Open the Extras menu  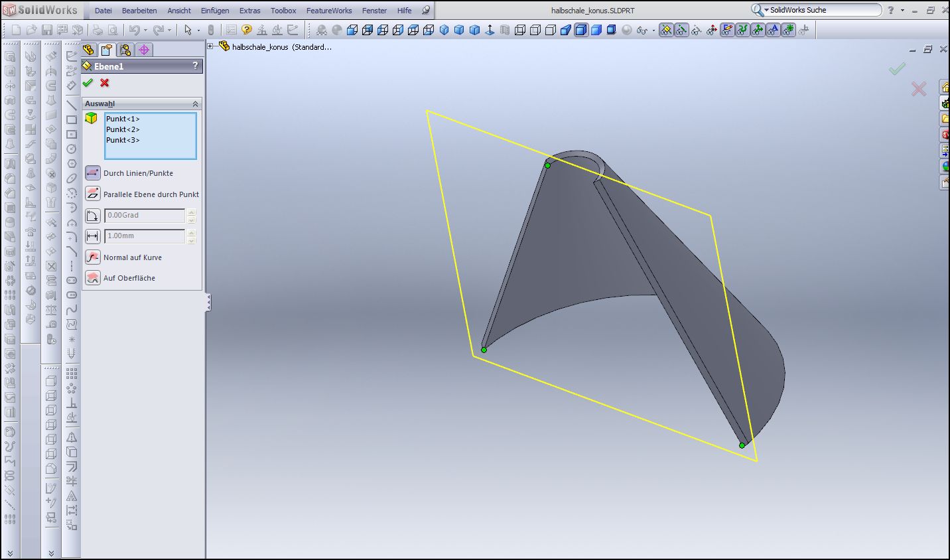(x=249, y=11)
